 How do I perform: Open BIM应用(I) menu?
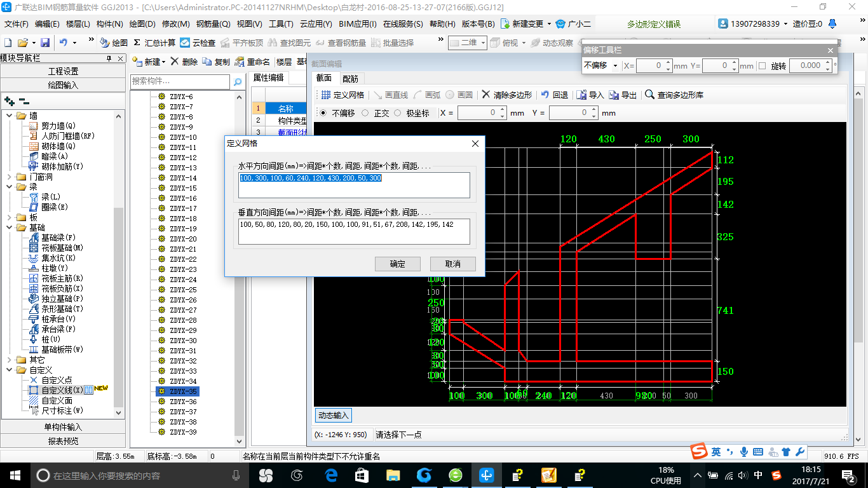pos(358,24)
